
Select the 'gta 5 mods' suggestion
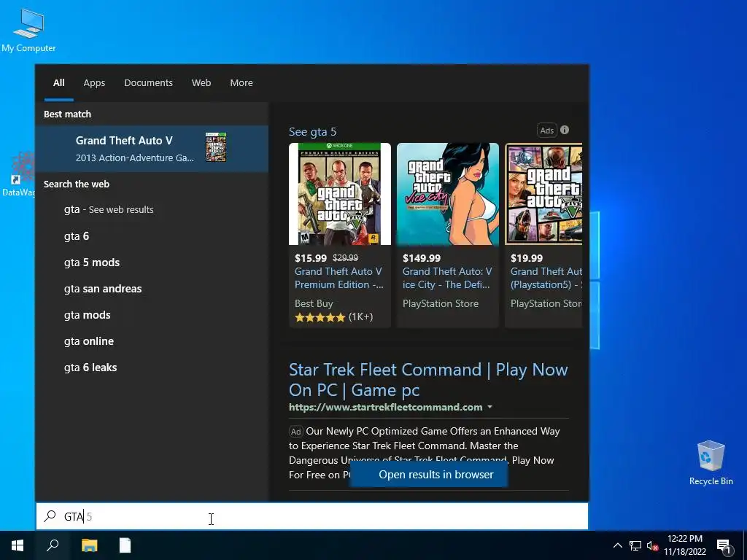click(152, 262)
